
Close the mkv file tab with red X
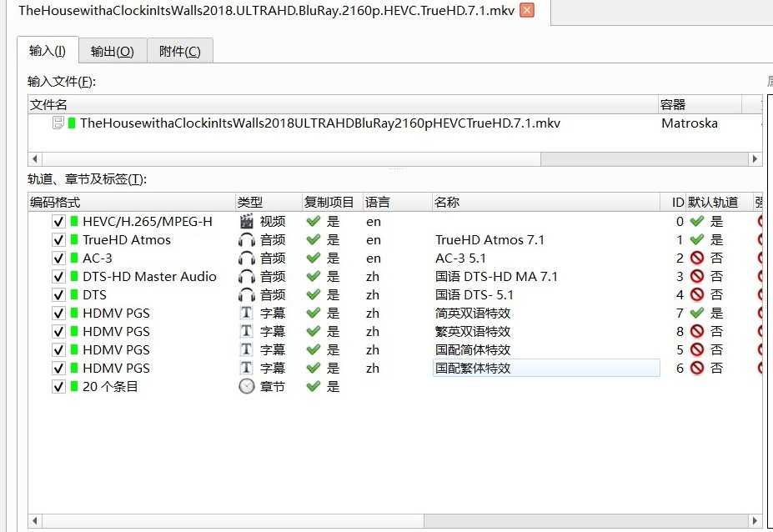tap(527, 10)
